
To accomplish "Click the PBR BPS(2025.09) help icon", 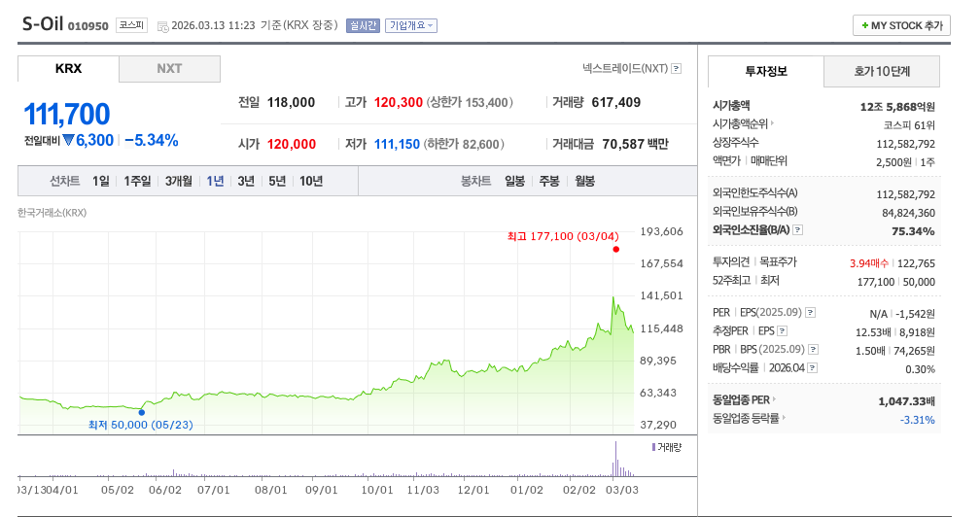I will pos(813,350).
